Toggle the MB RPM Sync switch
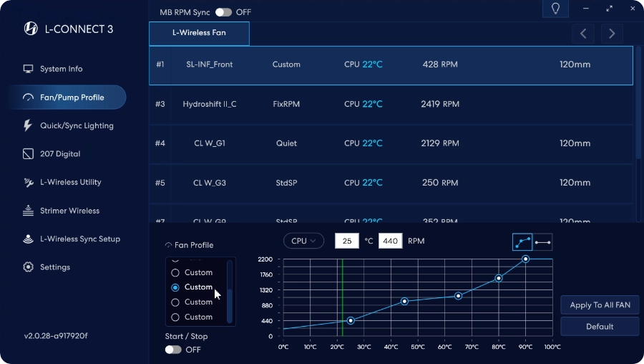644x364 pixels. [224, 12]
